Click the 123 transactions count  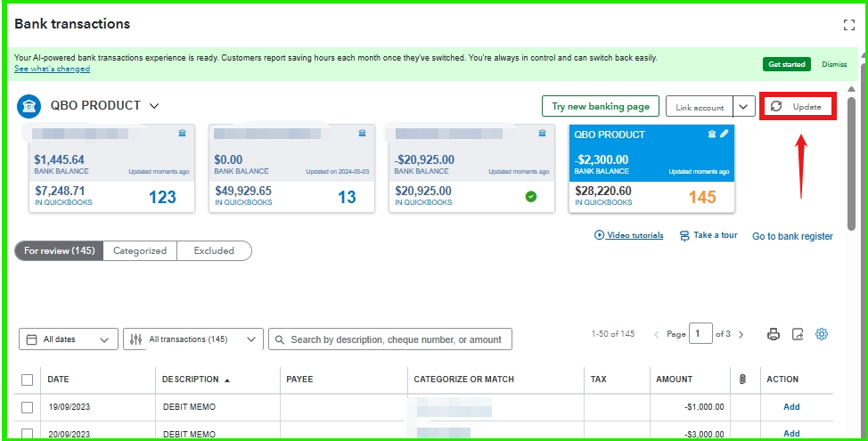pos(162,197)
